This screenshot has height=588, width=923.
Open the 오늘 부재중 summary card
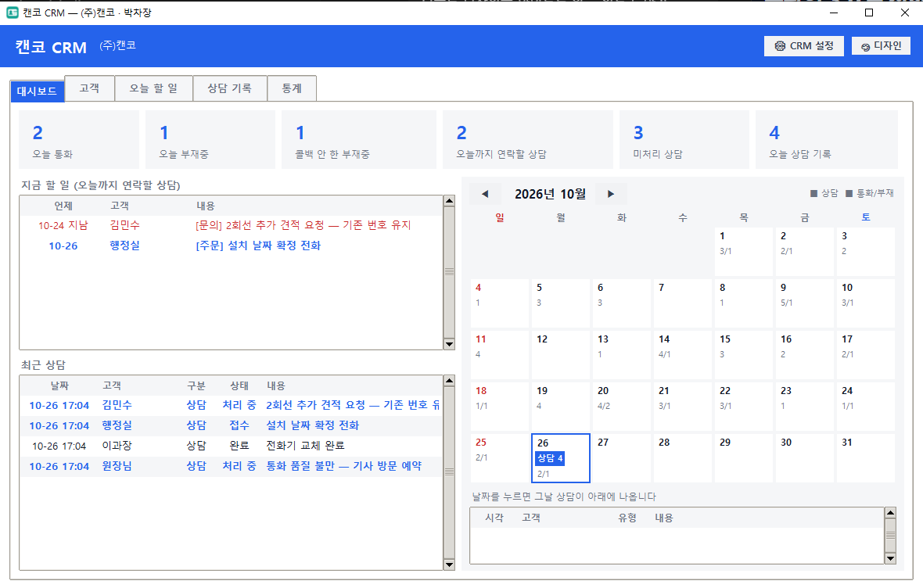(210, 140)
